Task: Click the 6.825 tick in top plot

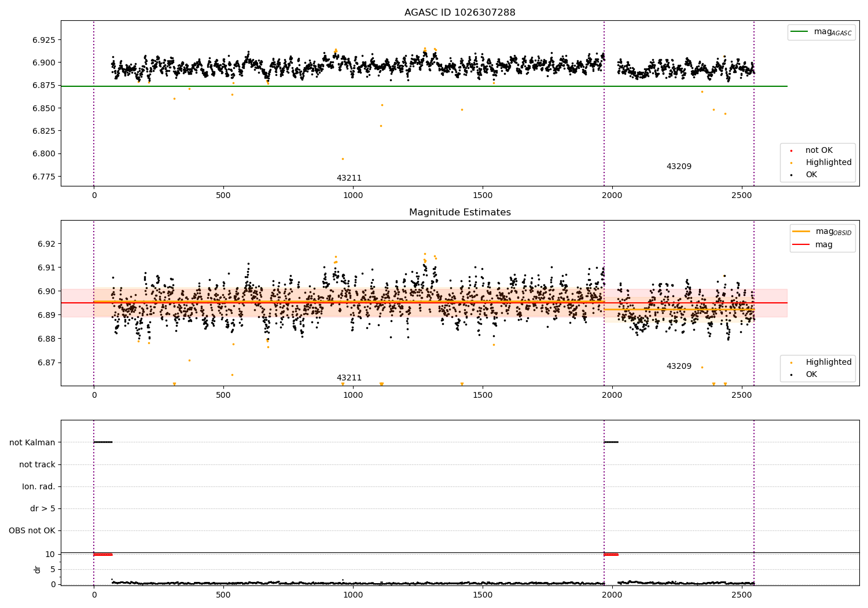Action: pyautogui.click(x=44, y=131)
